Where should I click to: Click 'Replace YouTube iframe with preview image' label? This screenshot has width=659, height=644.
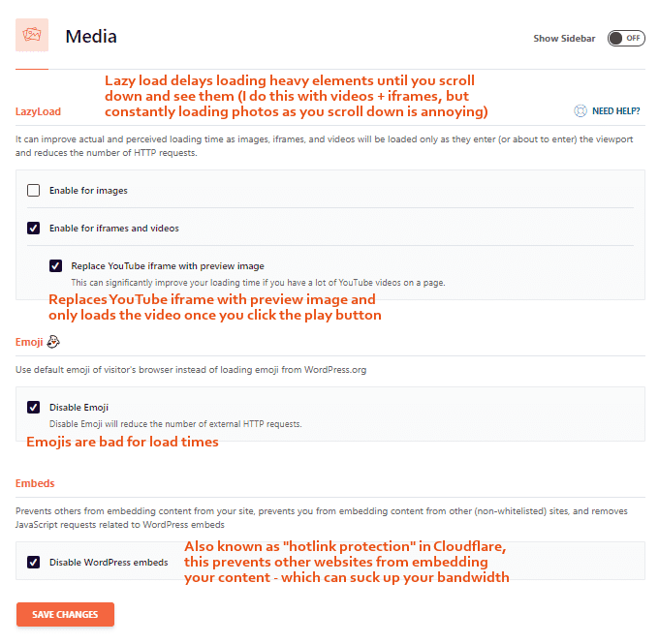click(167, 265)
